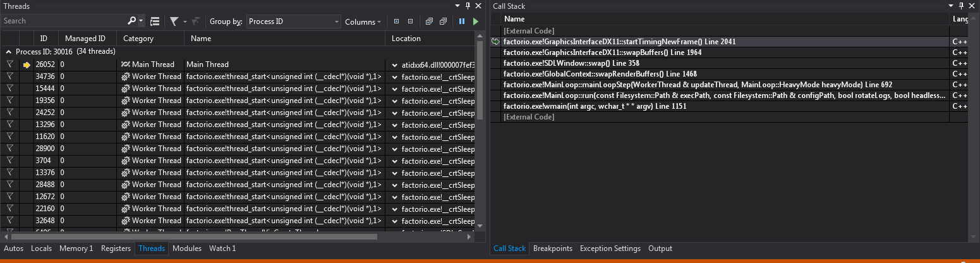Open the flag filter dropdown arrow
Image resolution: width=980 pixels, height=263 pixels.
(x=185, y=21)
